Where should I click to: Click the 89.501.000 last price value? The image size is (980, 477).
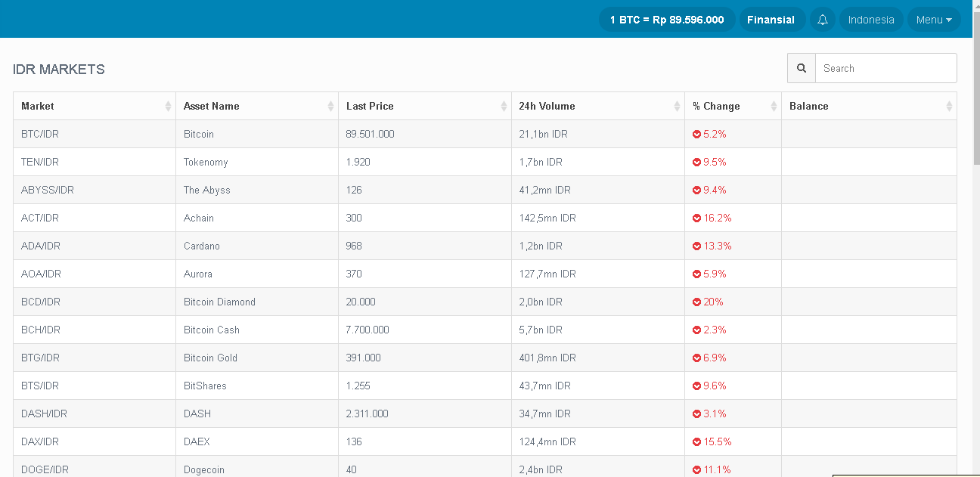(370, 134)
